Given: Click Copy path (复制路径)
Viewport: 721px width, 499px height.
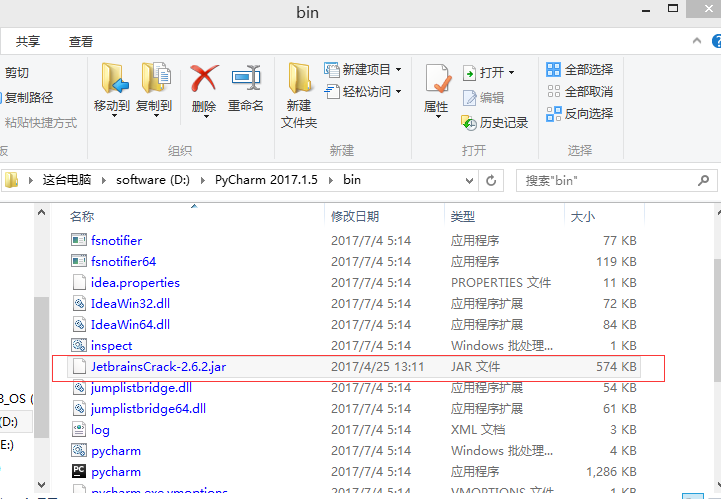Looking at the screenshot, I should click(27, 98).
